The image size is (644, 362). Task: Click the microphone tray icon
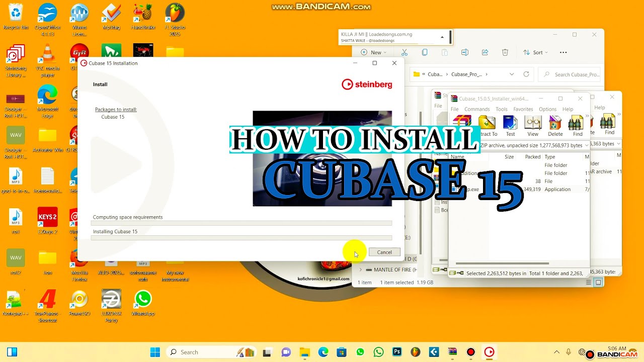click(569, 352)
